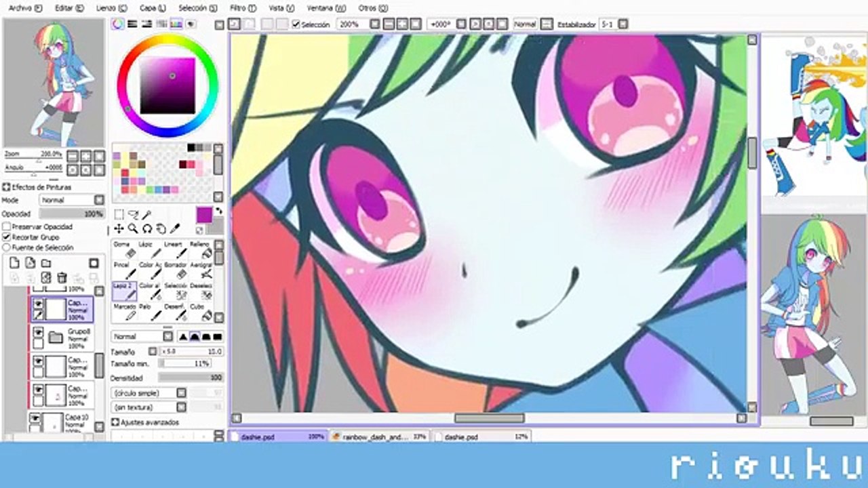Open the Archivo menu
This screenshot has width=868, height=488.
pos(25,8)
